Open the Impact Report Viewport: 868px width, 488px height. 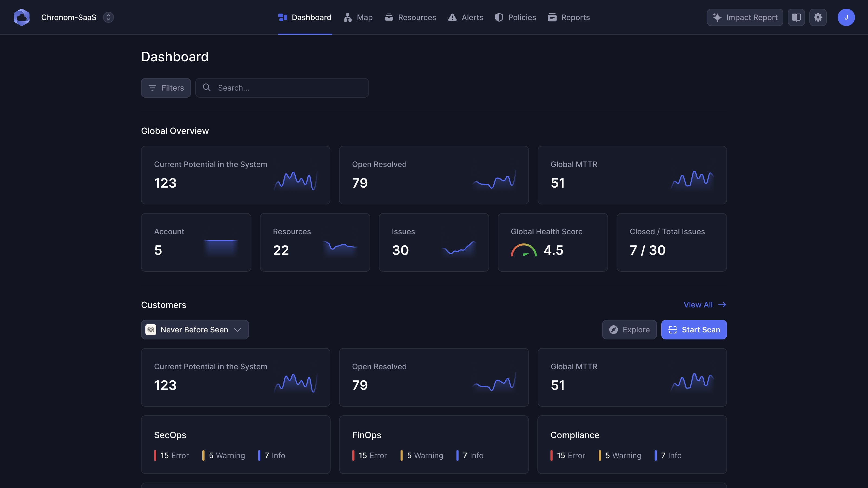tap(745, 17)
